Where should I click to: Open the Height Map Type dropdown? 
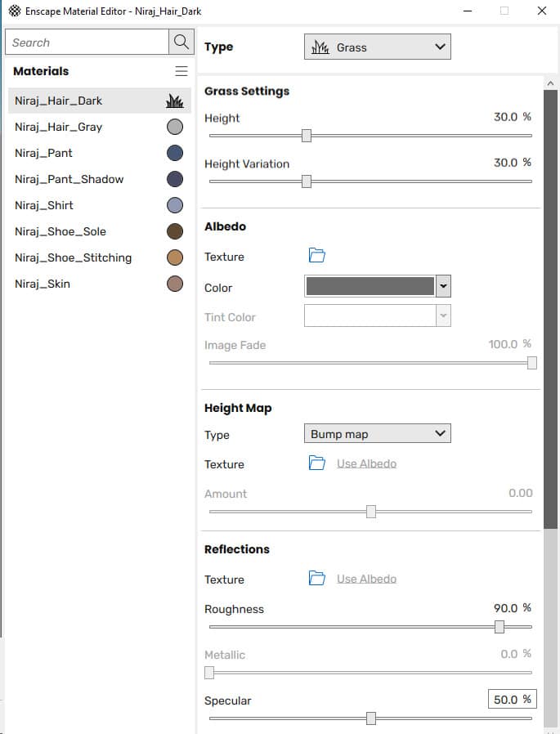pos(377,434)
